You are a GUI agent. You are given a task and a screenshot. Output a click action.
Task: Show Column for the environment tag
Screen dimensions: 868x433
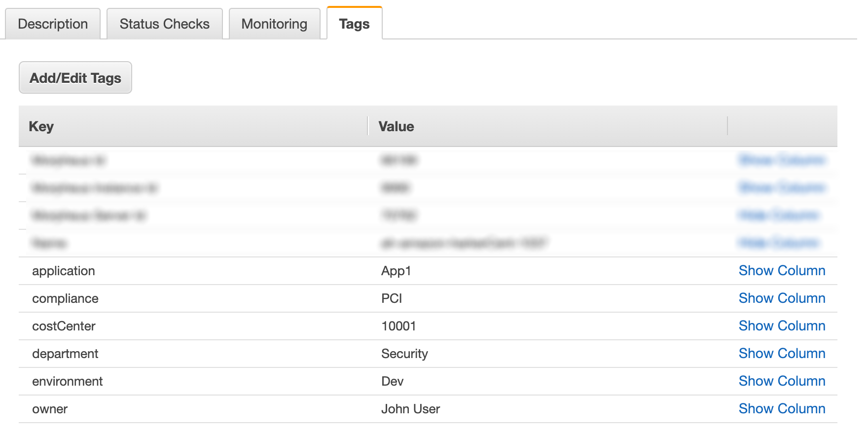click(782, 381)
